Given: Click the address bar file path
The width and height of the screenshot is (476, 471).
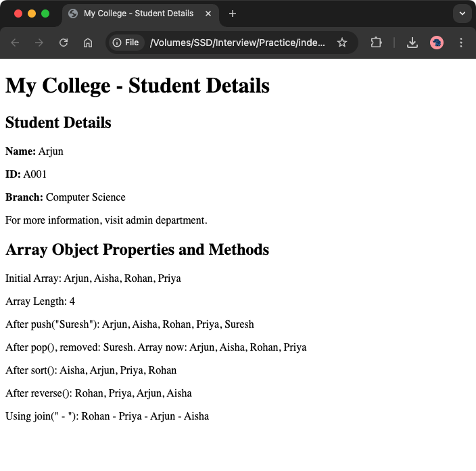Looking at the screenshot, I should tap(237, 43).
